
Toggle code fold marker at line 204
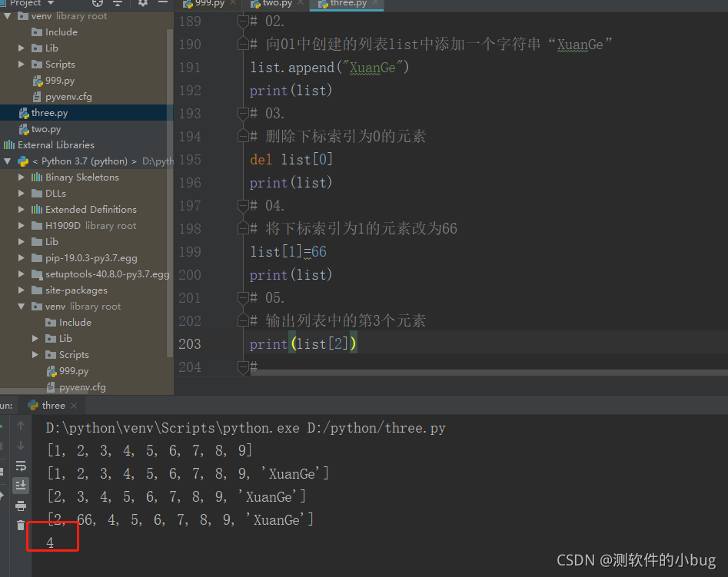point(243,367)
